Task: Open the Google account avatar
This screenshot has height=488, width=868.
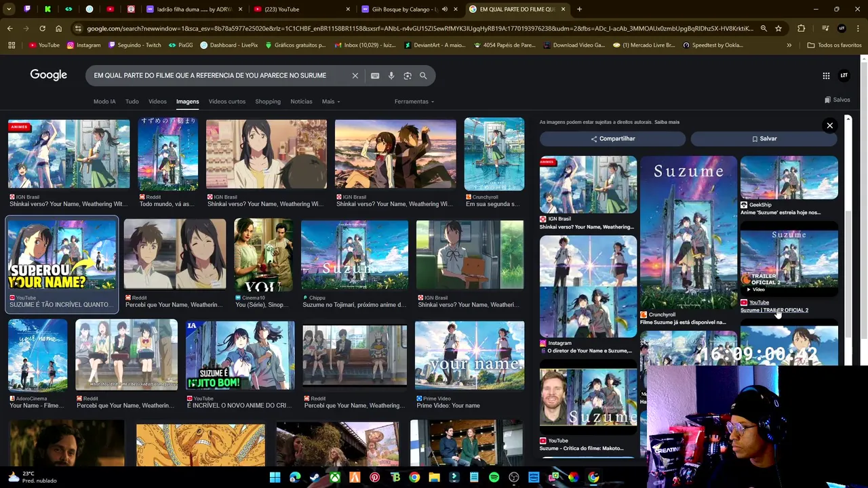Action: pos(844,76)
